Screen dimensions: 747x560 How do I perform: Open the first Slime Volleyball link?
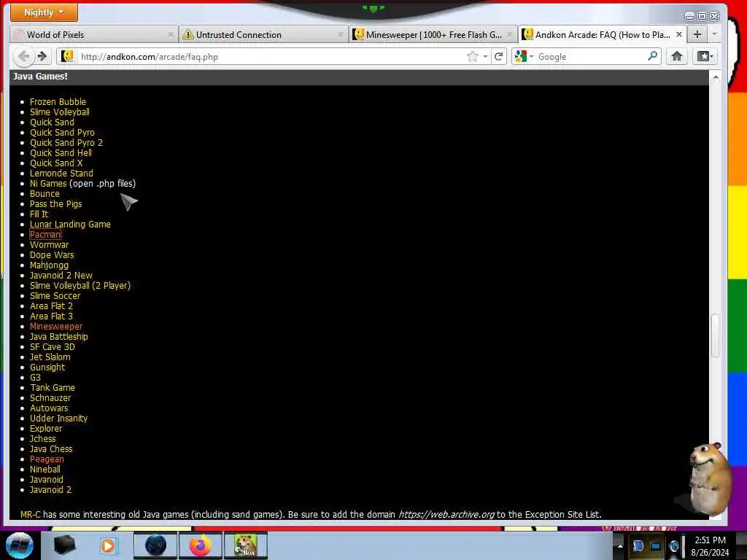pos(60,112)
